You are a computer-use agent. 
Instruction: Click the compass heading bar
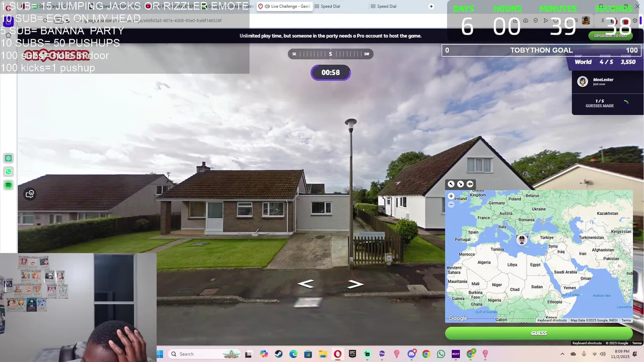tap(331, 54)
